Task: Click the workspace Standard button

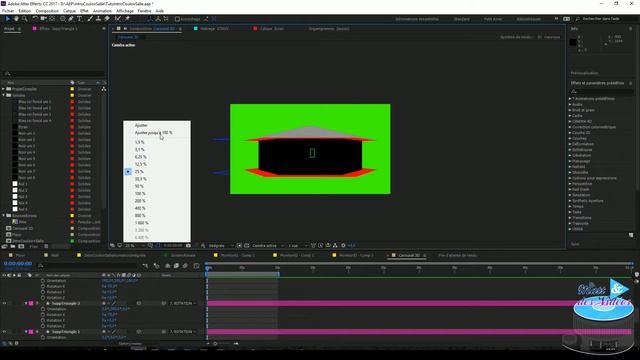Action: pos(462,19)
